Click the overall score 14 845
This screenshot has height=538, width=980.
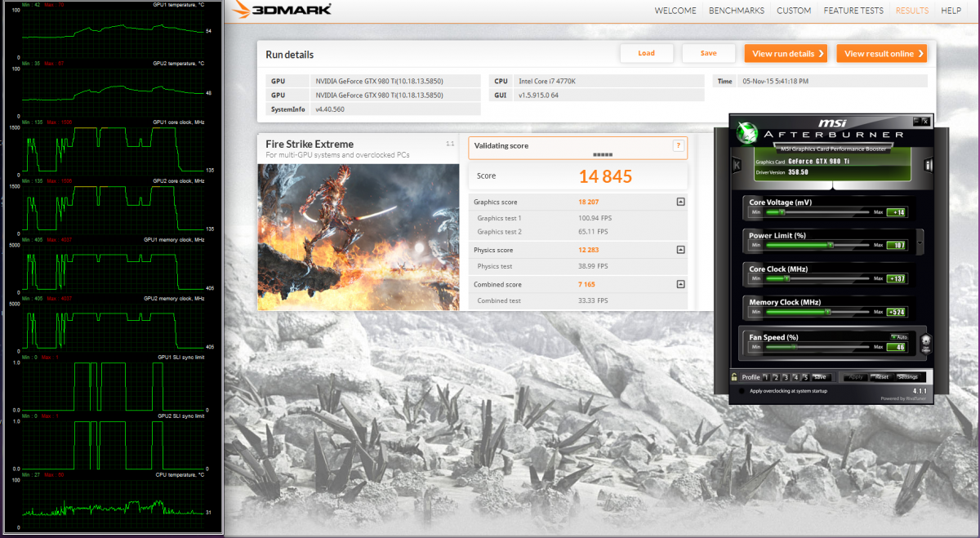tap(606, 176)
